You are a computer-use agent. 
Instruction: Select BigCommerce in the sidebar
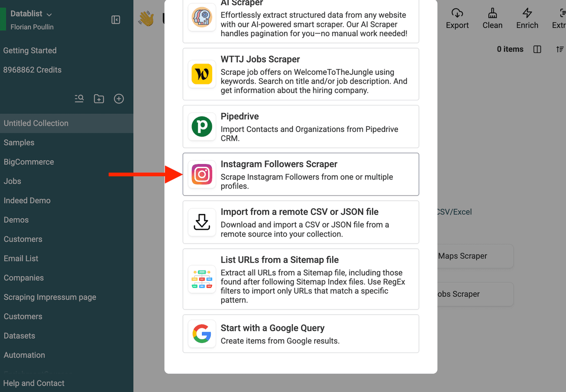click(29, 162)
